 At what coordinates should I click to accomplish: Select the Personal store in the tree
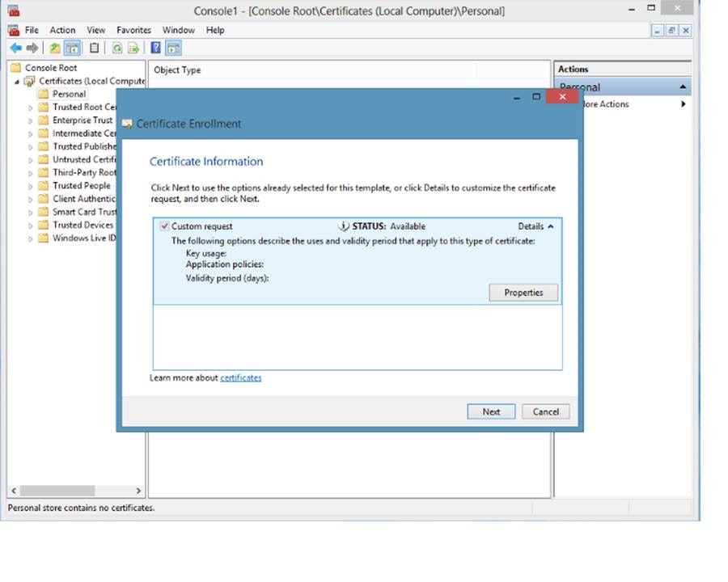[x=70, y=95]
